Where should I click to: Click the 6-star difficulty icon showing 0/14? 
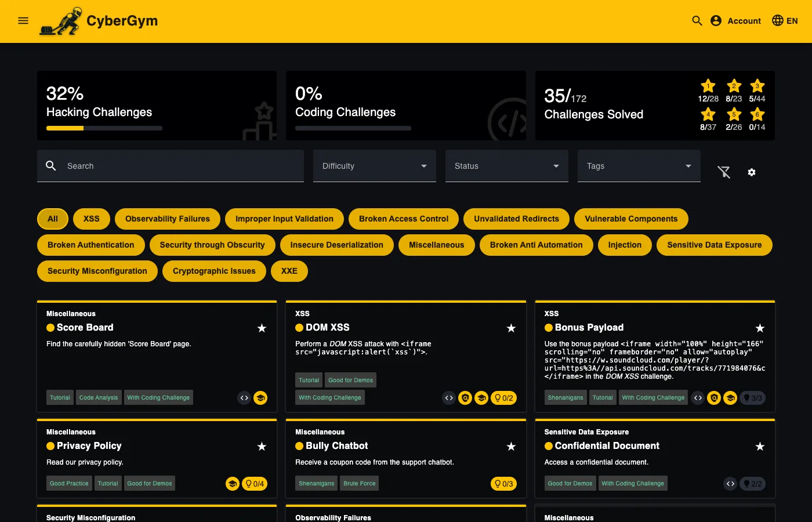[x=757, y=114]
